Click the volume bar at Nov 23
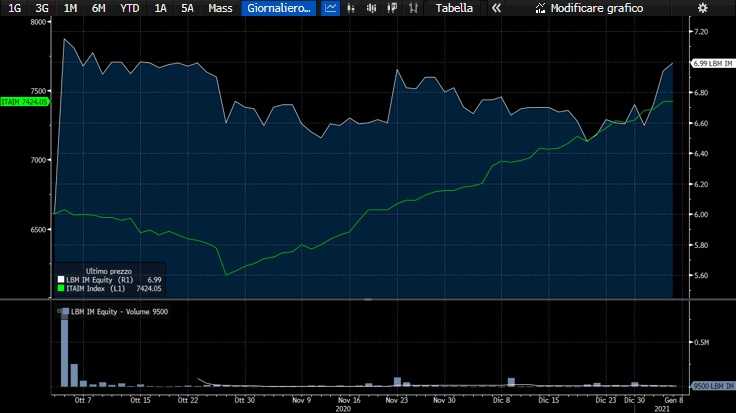Viewport: 737px width, 413px height. (x=397, y=382)
